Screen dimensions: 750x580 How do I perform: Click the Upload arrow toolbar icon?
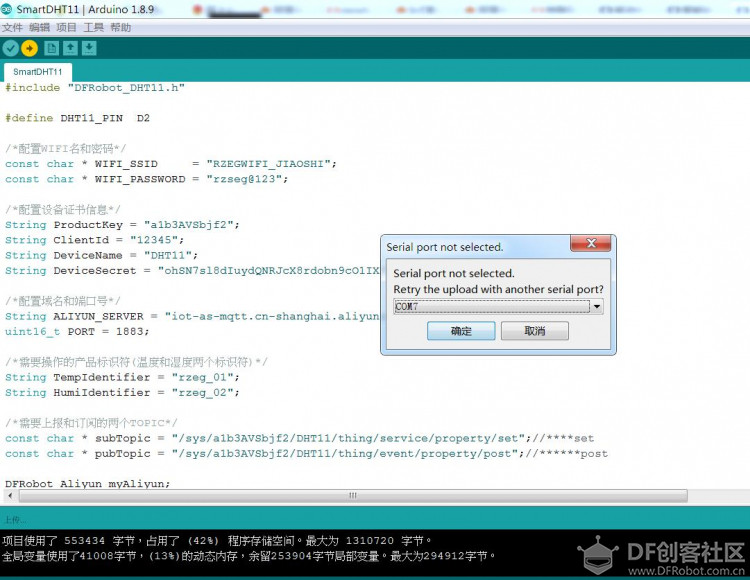(x=30, y=48)
